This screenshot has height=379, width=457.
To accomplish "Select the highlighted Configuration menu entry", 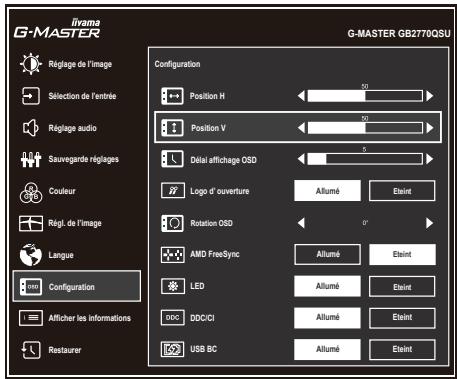I will (x=77, y=286).
